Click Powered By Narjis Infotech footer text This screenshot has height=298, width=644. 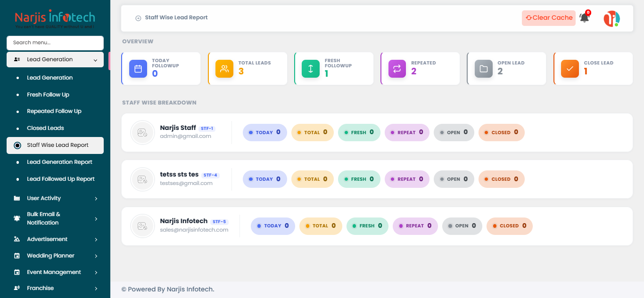[168, 289]
